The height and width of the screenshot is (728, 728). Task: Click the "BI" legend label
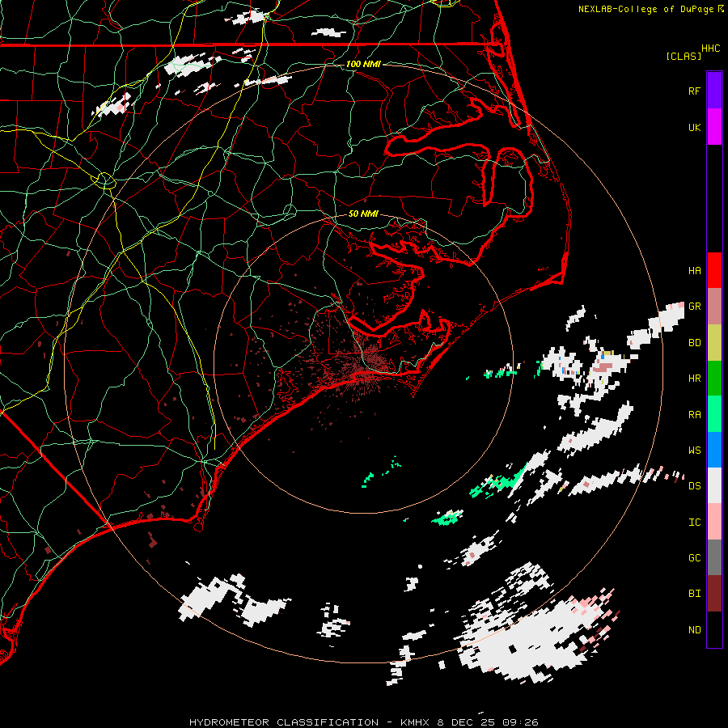[694, 594]
